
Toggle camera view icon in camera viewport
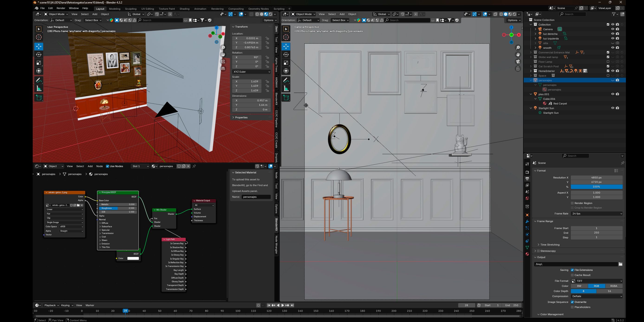[x=518, y=62]
